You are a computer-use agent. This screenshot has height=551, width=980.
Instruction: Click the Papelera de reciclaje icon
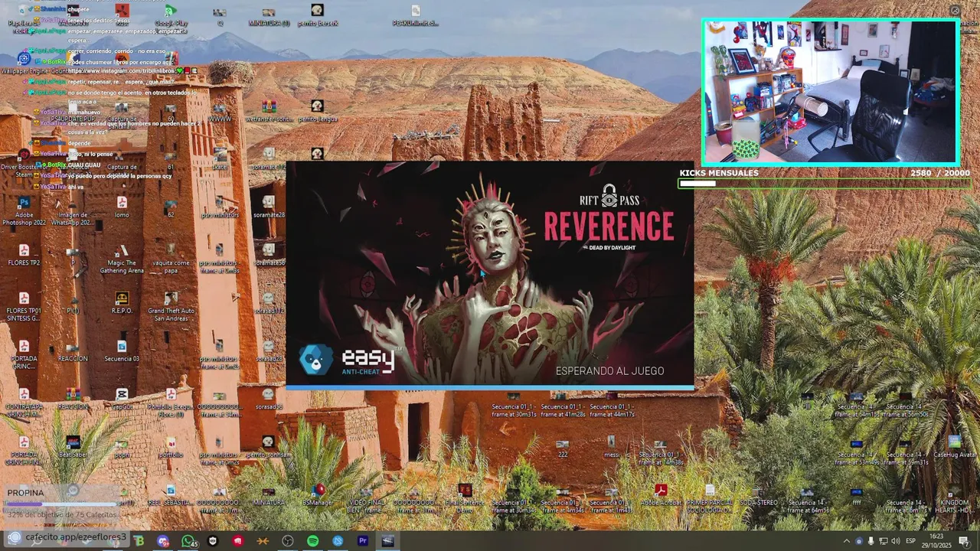click(x=24, y=19)
